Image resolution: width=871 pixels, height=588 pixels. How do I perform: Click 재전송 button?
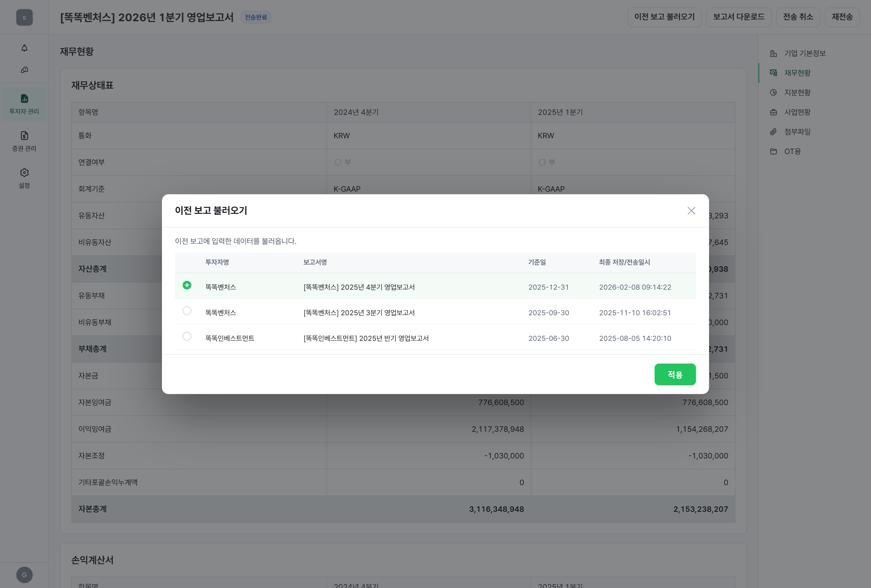pos(842,17)
